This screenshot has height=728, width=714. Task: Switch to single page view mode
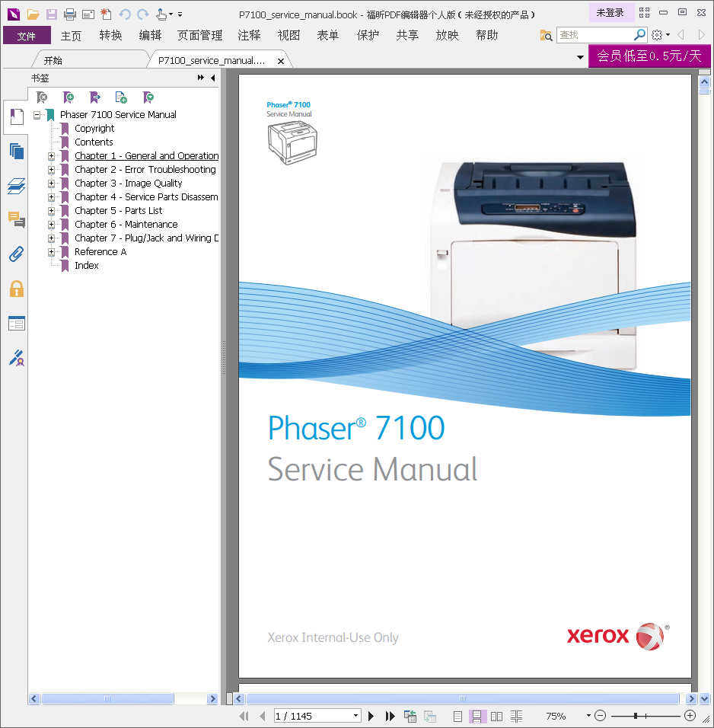[x=457, y=717]
